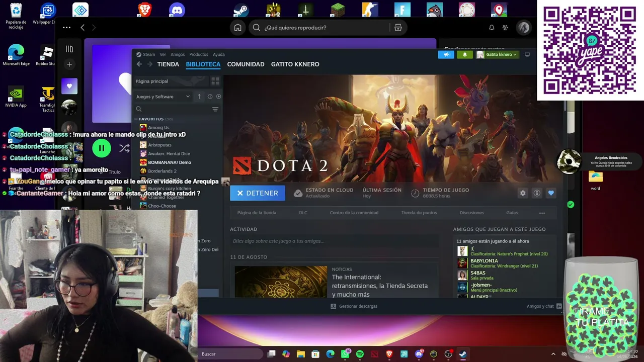Open The International news thumbnail

[x=281, y=282]
